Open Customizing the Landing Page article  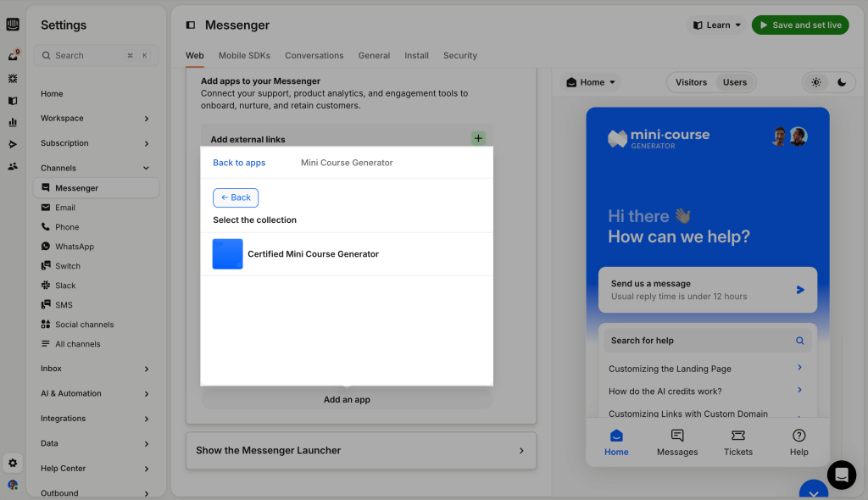tap(708, 369)
